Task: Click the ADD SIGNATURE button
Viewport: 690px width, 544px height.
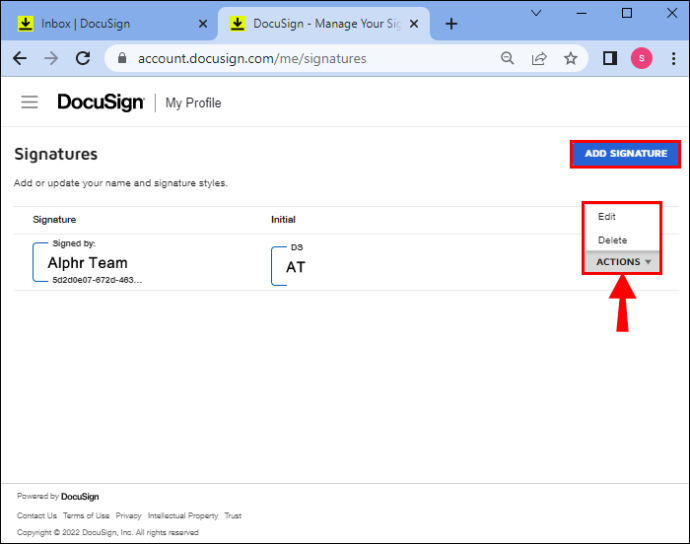Action: pyautogui.click(x=625, y=154)
